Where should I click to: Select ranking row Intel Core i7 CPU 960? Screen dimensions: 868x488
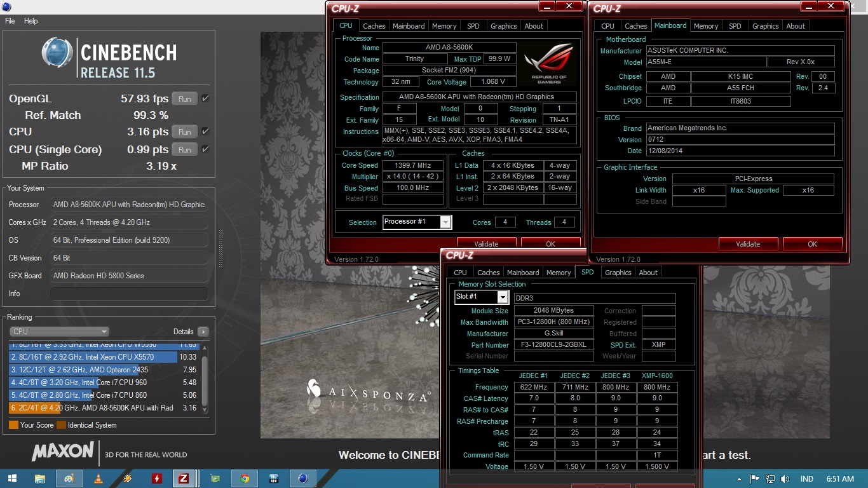point(104,383)
